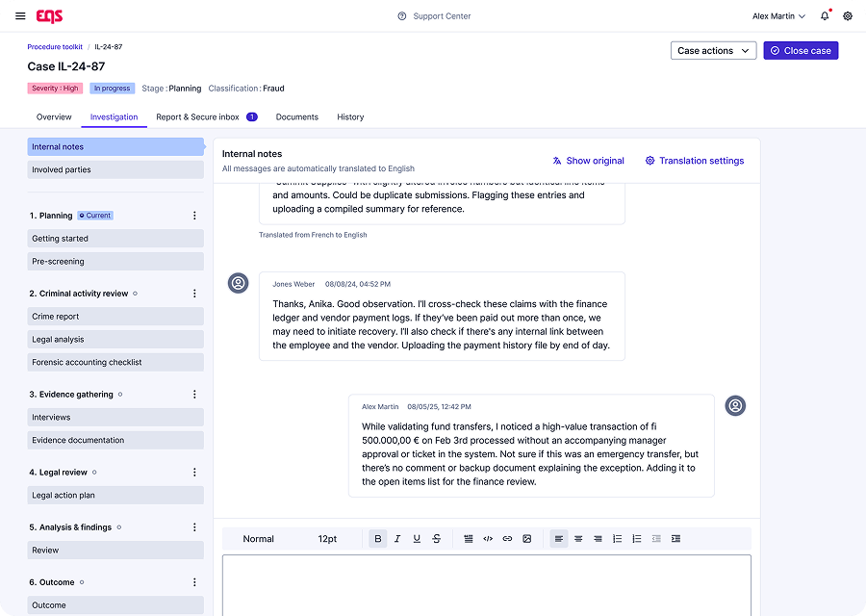Click list icon beside align-right icon

click(x=617, y=539)
